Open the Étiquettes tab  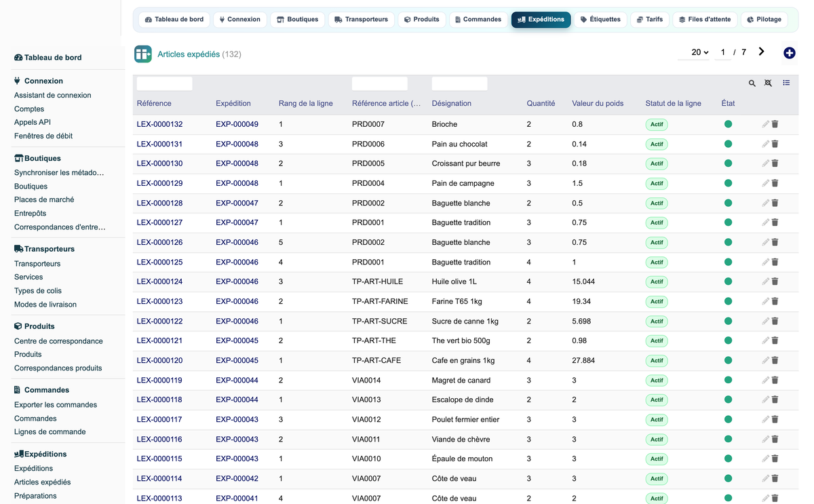tap(600, 20)
